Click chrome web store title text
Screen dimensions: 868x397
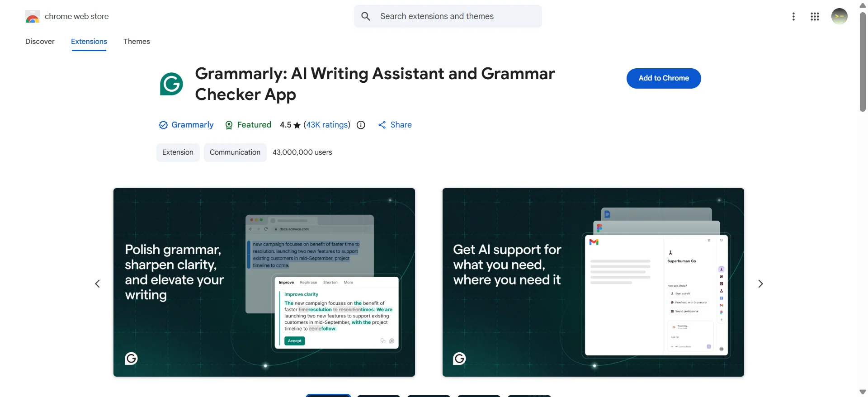point(77,16)
